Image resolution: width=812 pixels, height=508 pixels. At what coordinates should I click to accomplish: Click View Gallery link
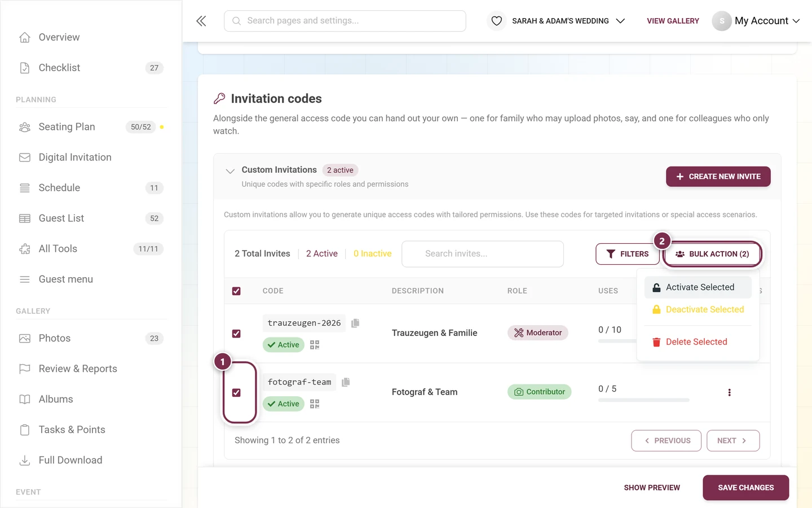tap(673, 21)
